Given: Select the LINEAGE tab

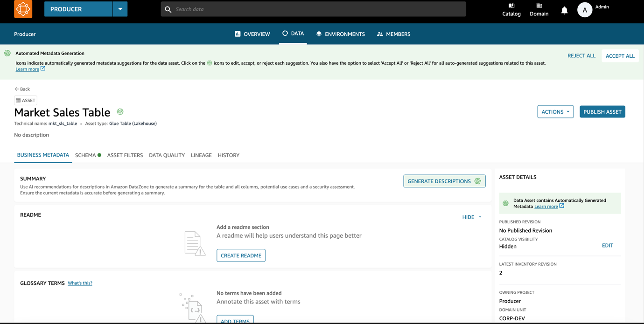Looking at the screenshot, I should point(201,155).
